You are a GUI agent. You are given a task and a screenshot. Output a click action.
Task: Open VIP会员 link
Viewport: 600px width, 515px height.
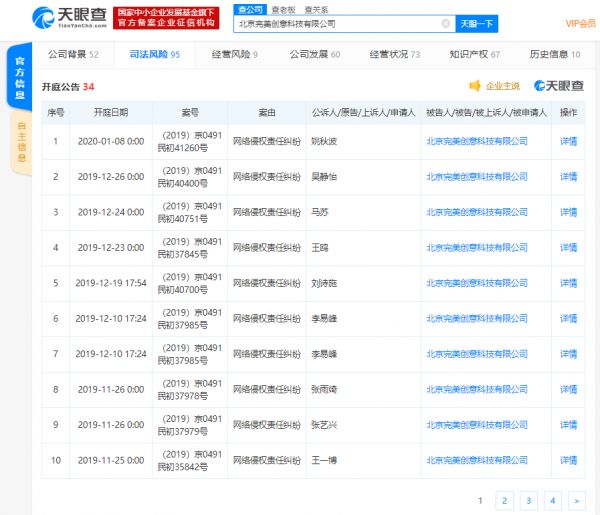tap(579, 23)
